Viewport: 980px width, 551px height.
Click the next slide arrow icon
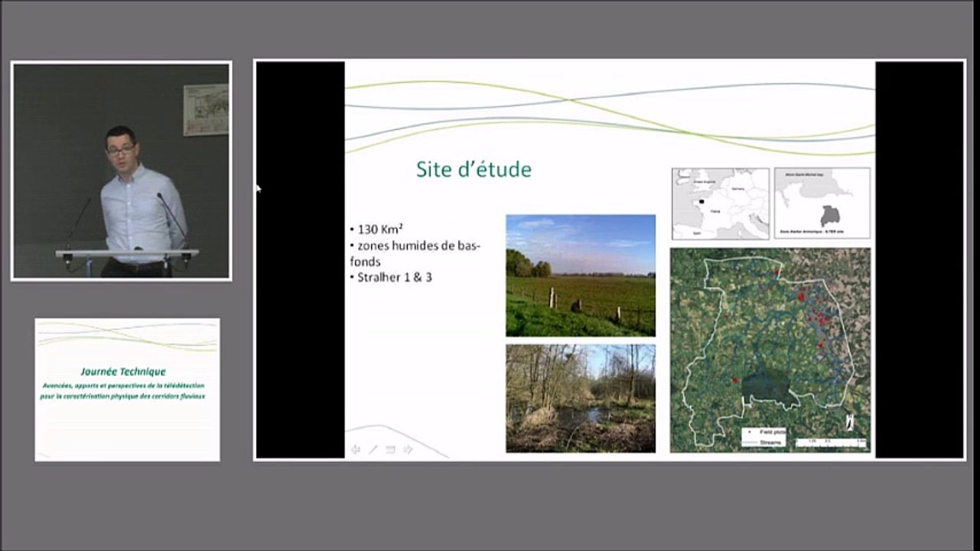(409, 449)
